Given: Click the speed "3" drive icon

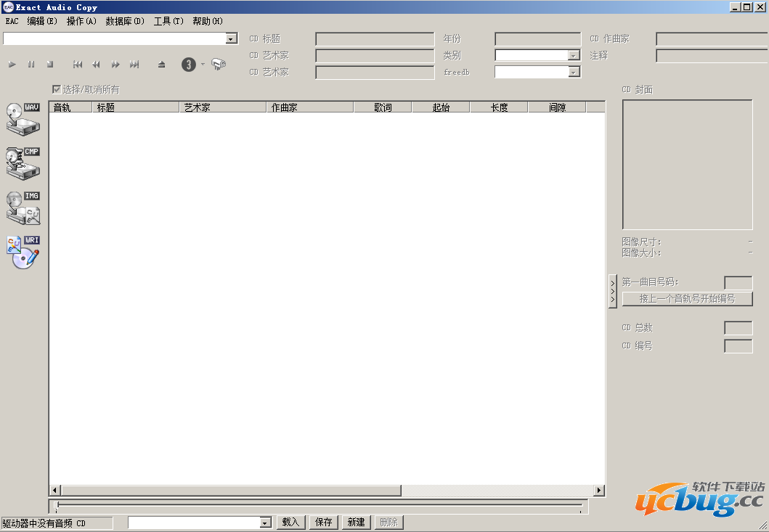Looking at the screenshot, I should coord(189,64).
